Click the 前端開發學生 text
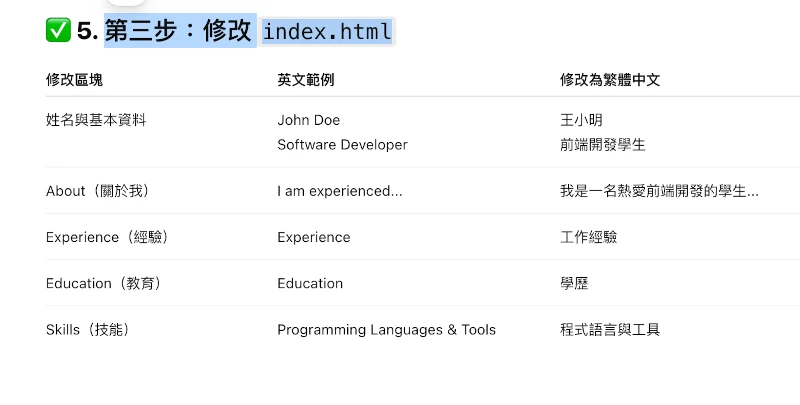 [602, 144]
